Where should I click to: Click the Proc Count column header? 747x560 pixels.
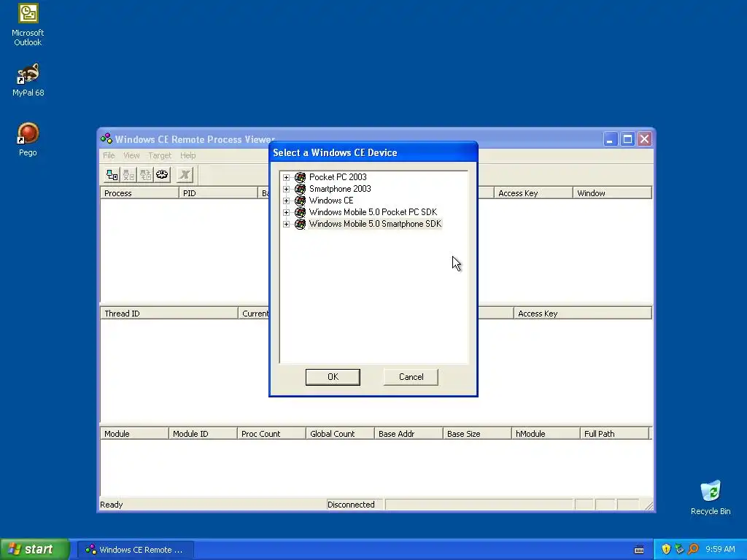(271, 434)
